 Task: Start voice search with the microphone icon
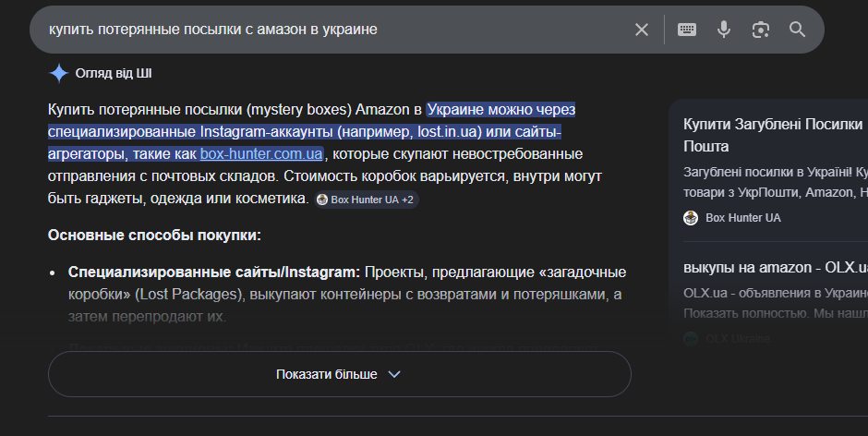(724, 30)
